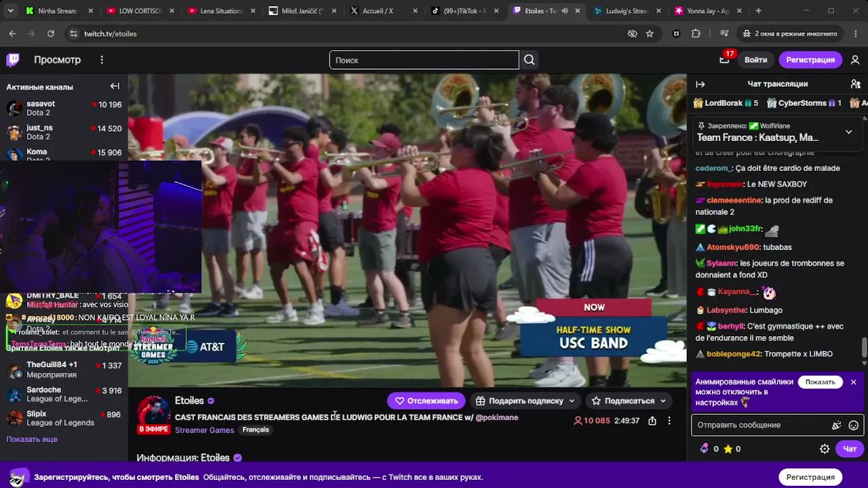Open the browser extensions puzzle icon

pos(696,34)
